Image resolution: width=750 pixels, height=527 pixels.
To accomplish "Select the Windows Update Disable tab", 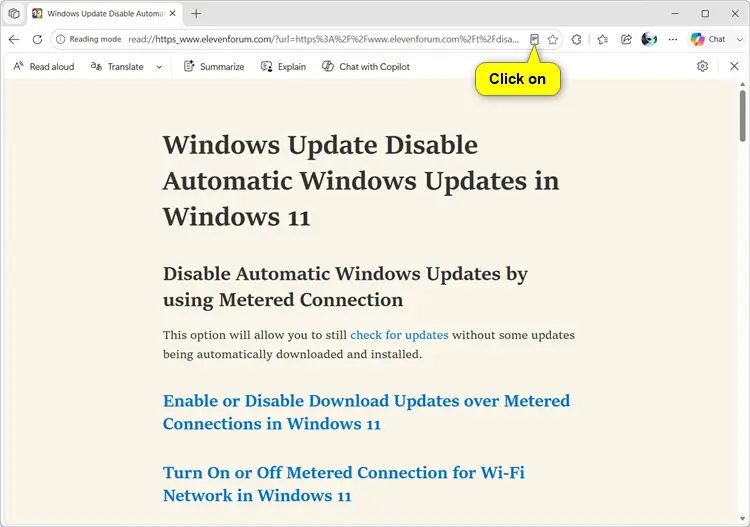I will [x=104, y=13].
